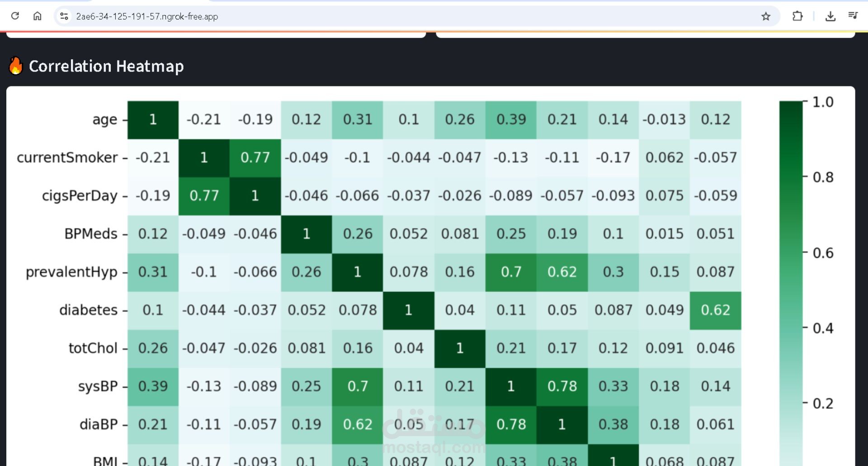Screen dimensions: 868x466
Task: Go to the browser home page
Action: click(x=38, y=16)
